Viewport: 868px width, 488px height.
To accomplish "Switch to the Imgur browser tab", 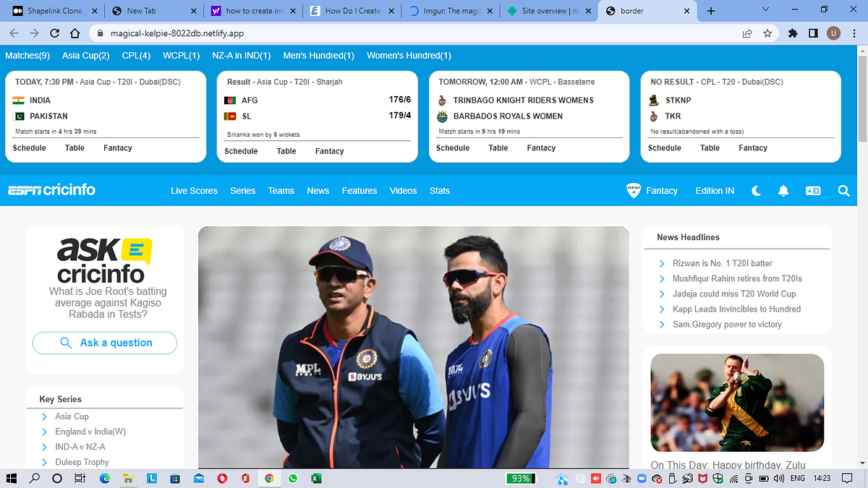I will click(450, 11).
